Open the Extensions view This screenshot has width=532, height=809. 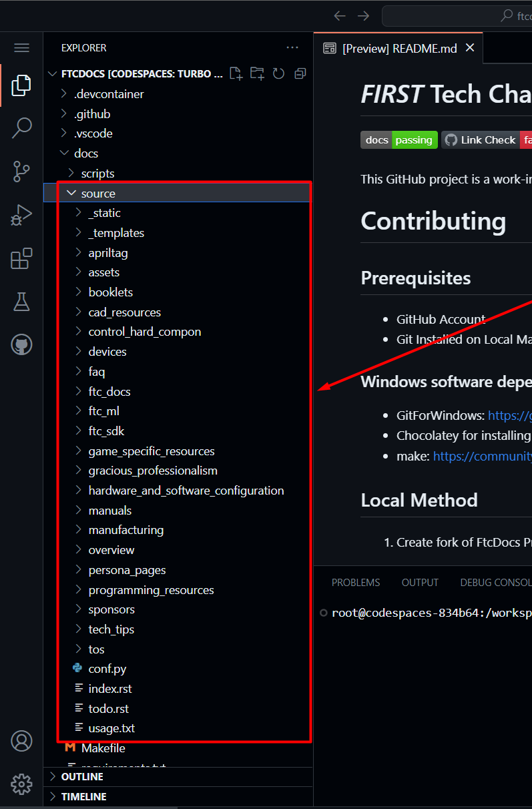(21, 258)
